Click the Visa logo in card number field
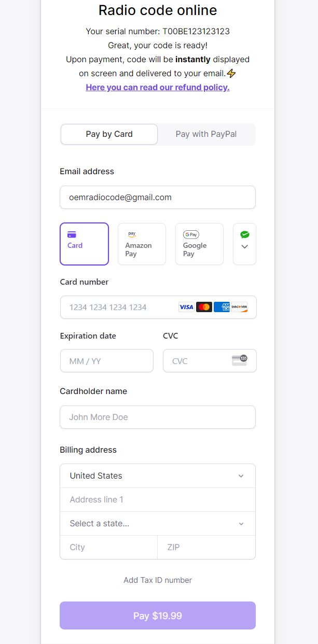318x644 pixels. tap(186, 306)
